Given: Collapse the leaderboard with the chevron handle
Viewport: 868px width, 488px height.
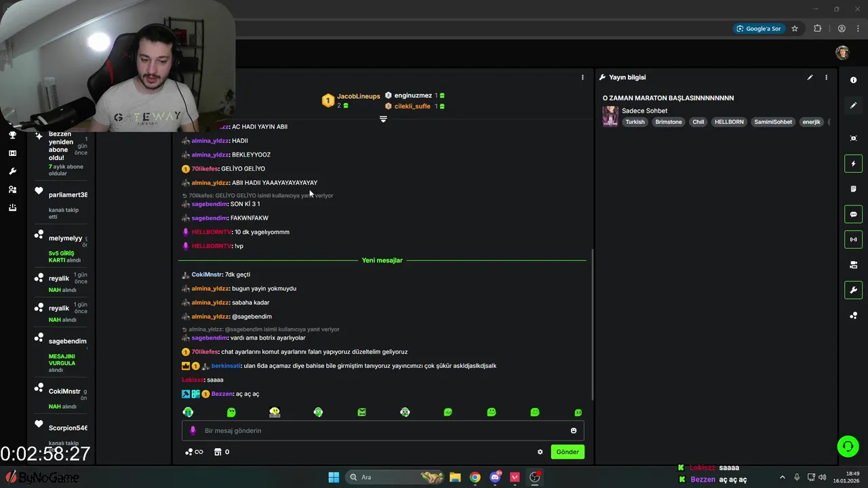Looking at the screenshot, I should [x=383, y=119].
